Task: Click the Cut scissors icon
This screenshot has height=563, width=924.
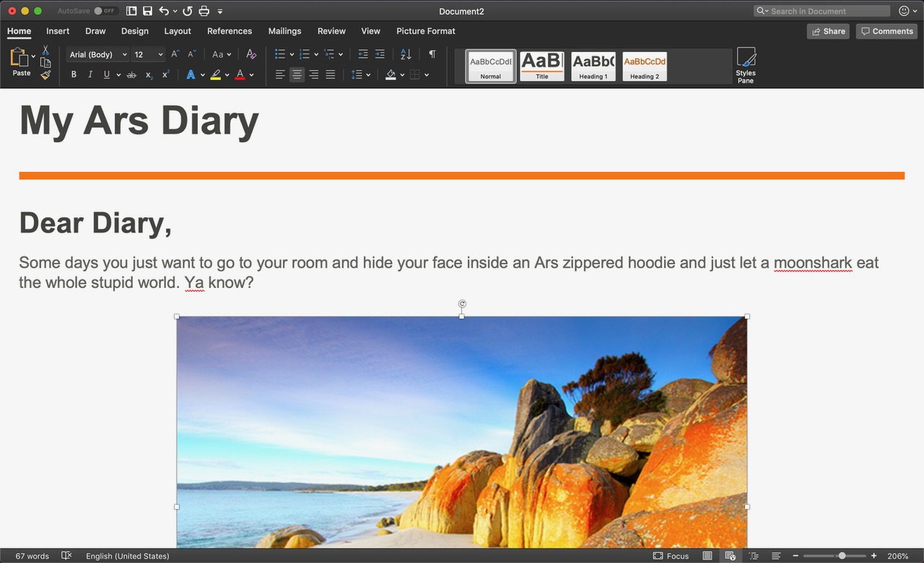Action: pos(45,50)
